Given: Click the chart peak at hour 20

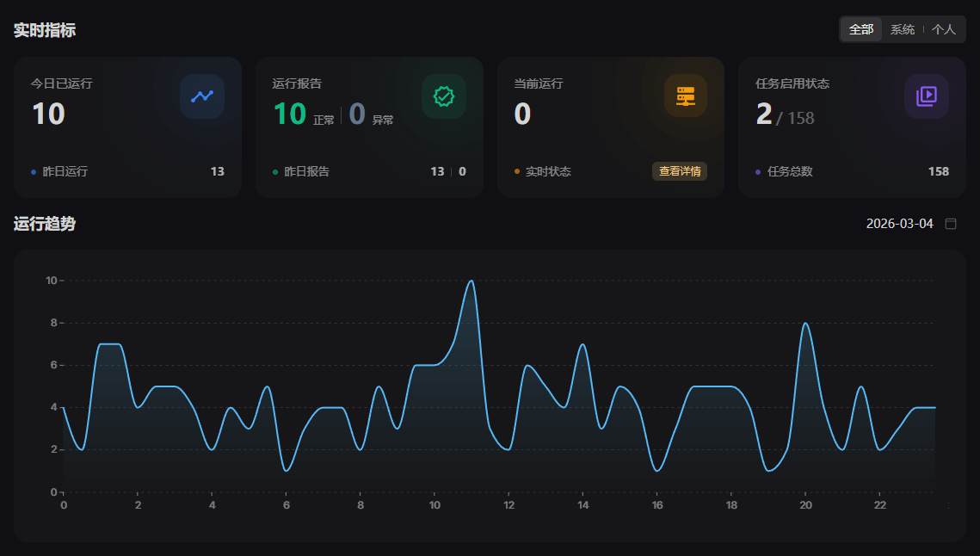Looking at the screenshot, I should pos(805,324).
